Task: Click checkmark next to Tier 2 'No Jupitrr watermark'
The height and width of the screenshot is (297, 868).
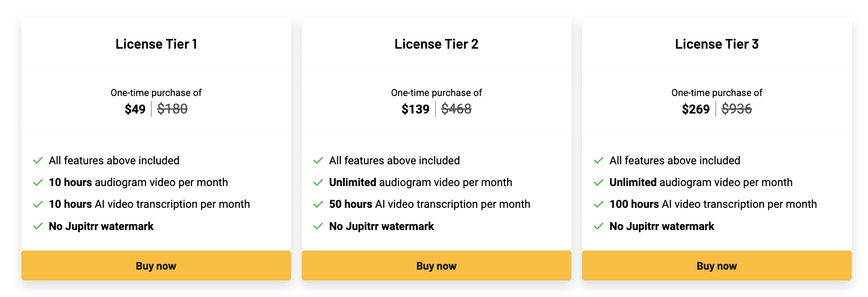Action: tap(318, 226)
